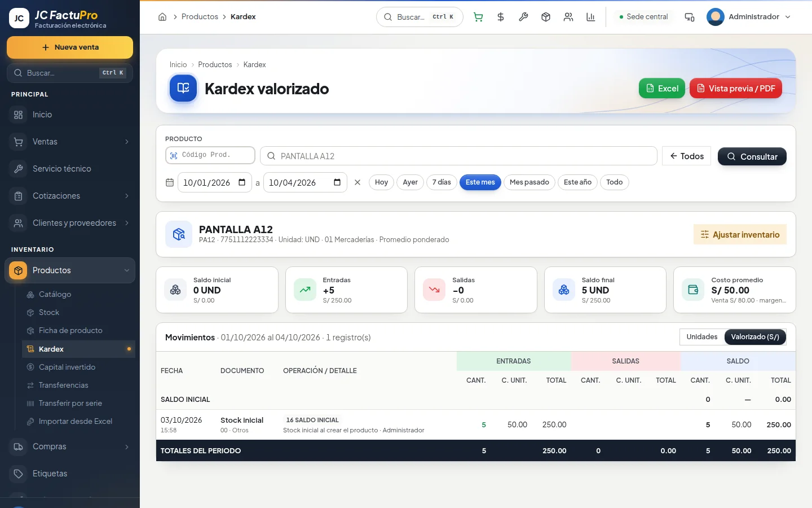This screenshot has height=508, width=812.
Task: Open Catálogo under Productos
Action: [x=79, y=294]
